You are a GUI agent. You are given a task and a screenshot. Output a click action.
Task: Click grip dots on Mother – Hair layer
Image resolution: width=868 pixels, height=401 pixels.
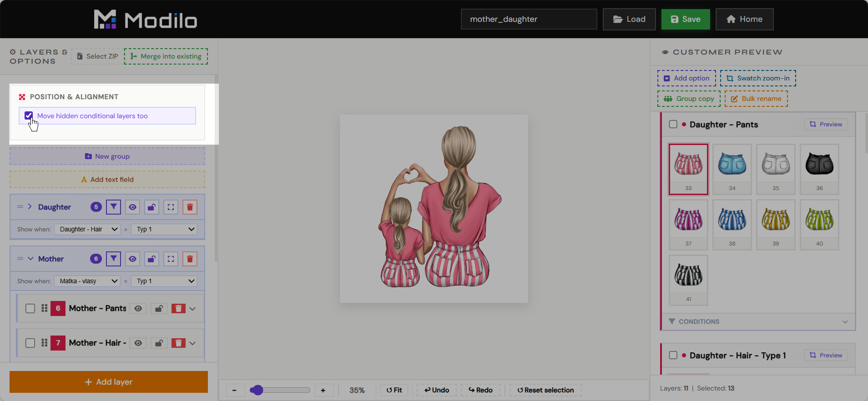click(44, 343)
